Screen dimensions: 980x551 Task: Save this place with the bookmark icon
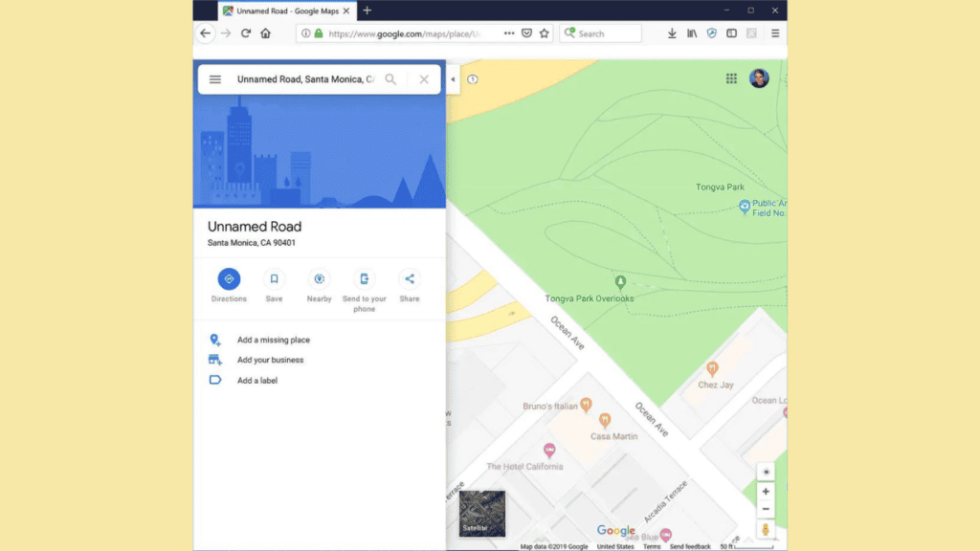click(x=274, y=279)
